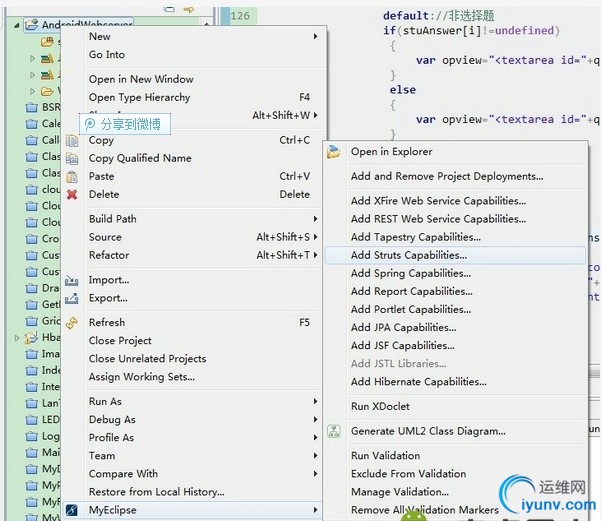Click the Copy icon in context menu
The width and height of the screenshot is (602, 521).
(x=72, y=141)
